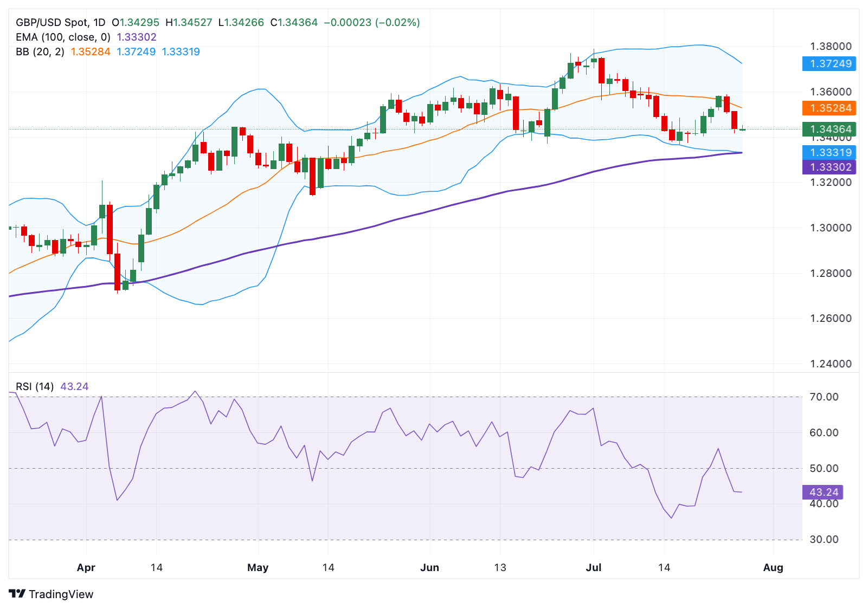Image resolution: width=868 pixels, height=609 pixels.
Task: Click the TradingView logo icon
Action: [x=17, y=594]
